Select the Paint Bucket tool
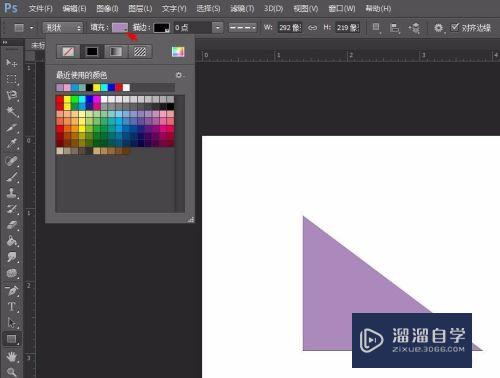The image size is (500, 378). 11,241
